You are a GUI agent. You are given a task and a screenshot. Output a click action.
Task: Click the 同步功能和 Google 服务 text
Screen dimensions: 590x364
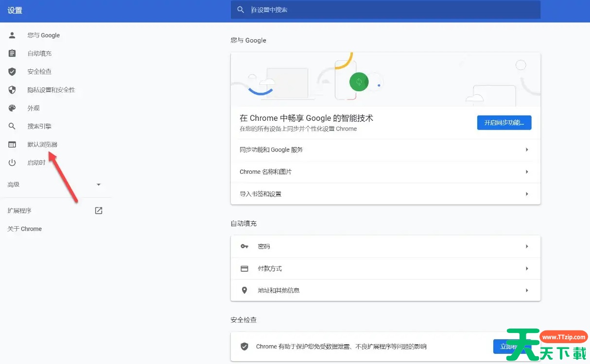[271, 149]
